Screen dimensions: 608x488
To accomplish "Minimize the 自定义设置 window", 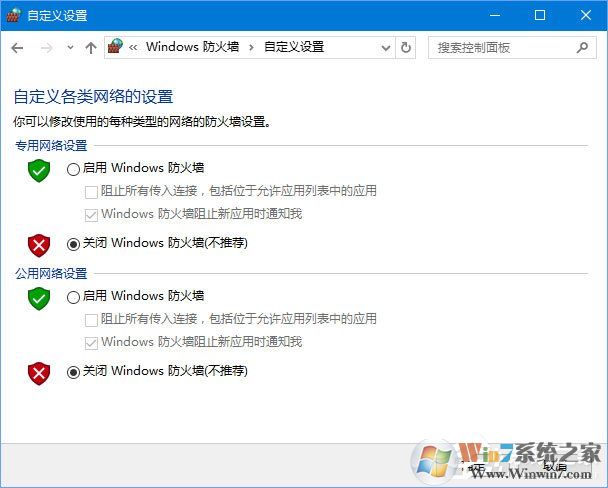I will [x=495, y=15].
